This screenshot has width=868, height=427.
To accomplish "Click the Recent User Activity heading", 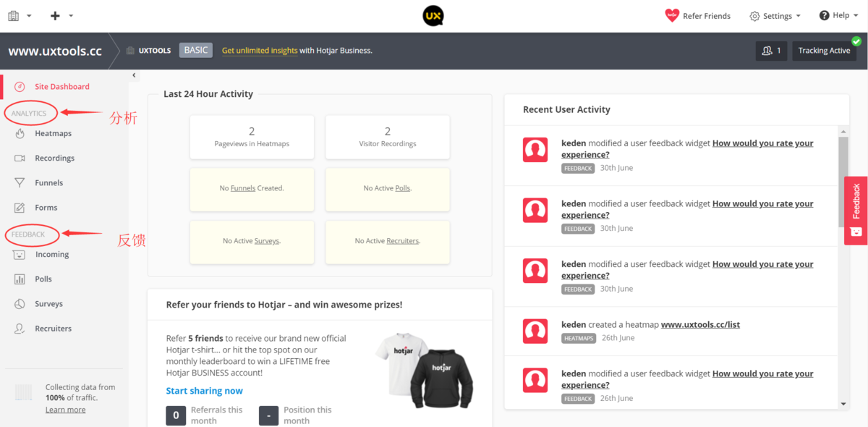I will click(x=566, y=110).
